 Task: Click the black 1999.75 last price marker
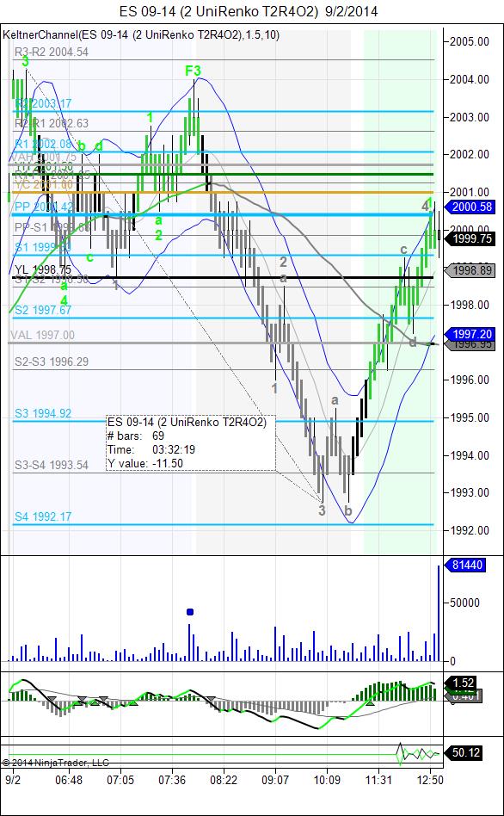point(468,238)
